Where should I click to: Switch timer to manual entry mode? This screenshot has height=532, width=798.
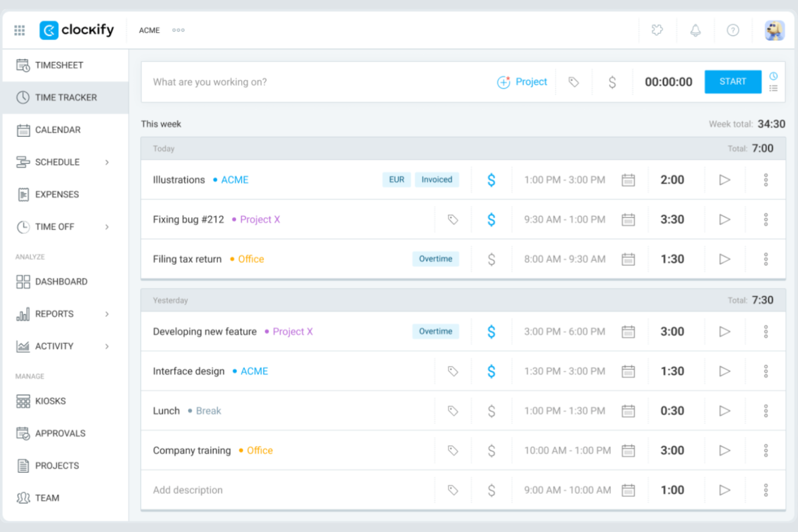point(774,89)
